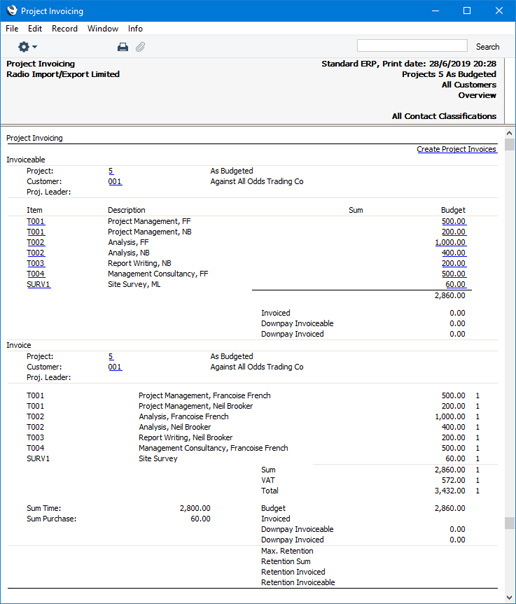The height and width of the screenshot is (604, 516).
Task: Click the app logo in the title bar
Action: point(12,10)
